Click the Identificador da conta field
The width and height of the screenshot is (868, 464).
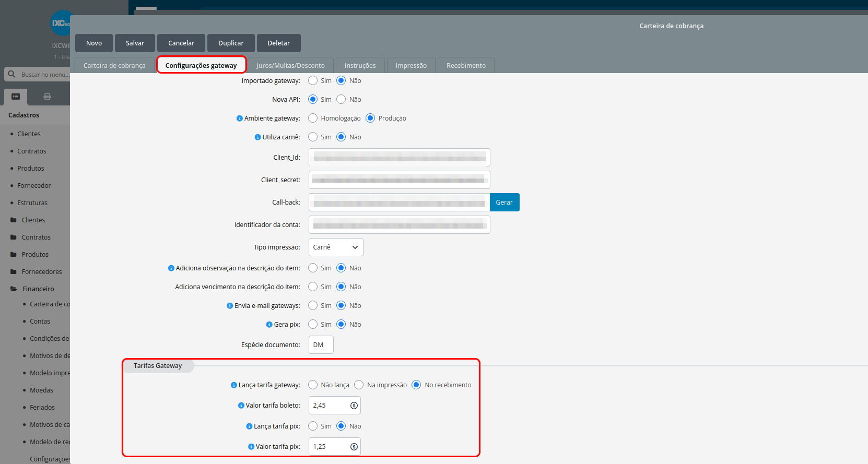400,225
